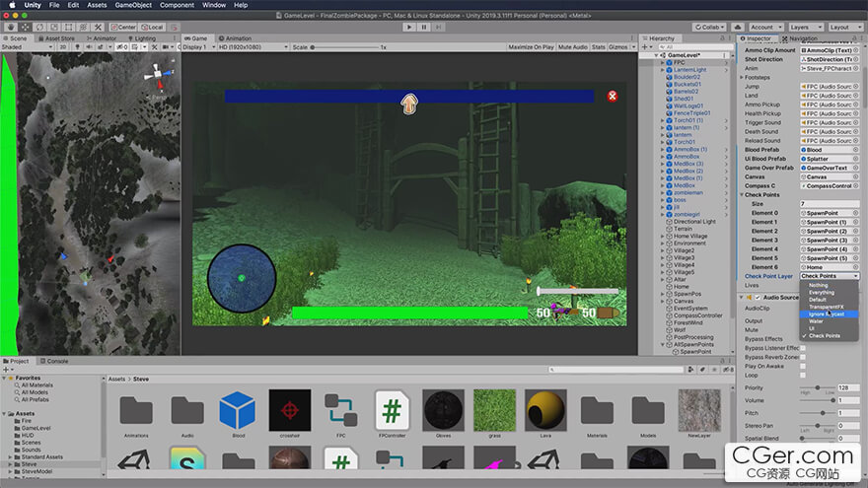Switch to the Console tab
Image resolution: width=868 pixels, height=488 pixels.
(x=54, y=361)
